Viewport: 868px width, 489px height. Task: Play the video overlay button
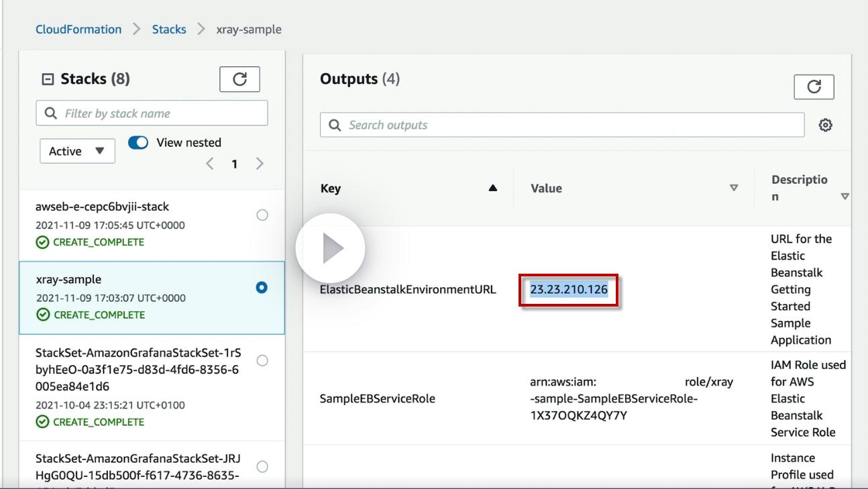tap(331, 249)
